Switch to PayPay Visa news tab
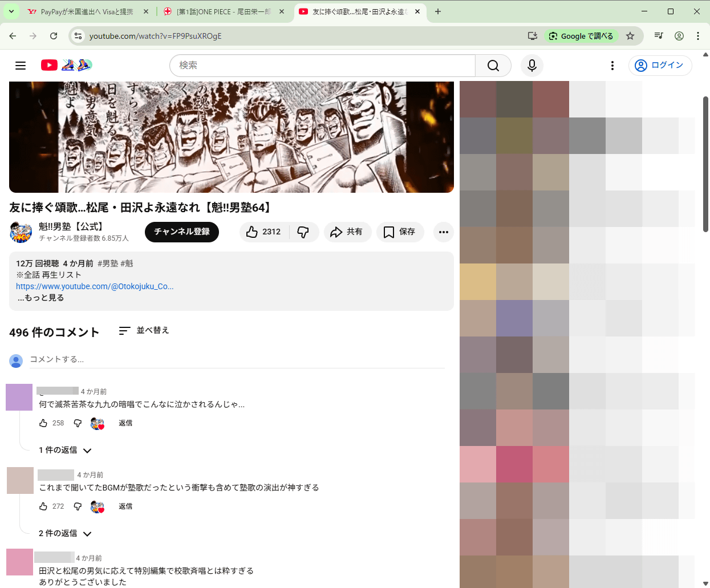 tap(87, 11)
